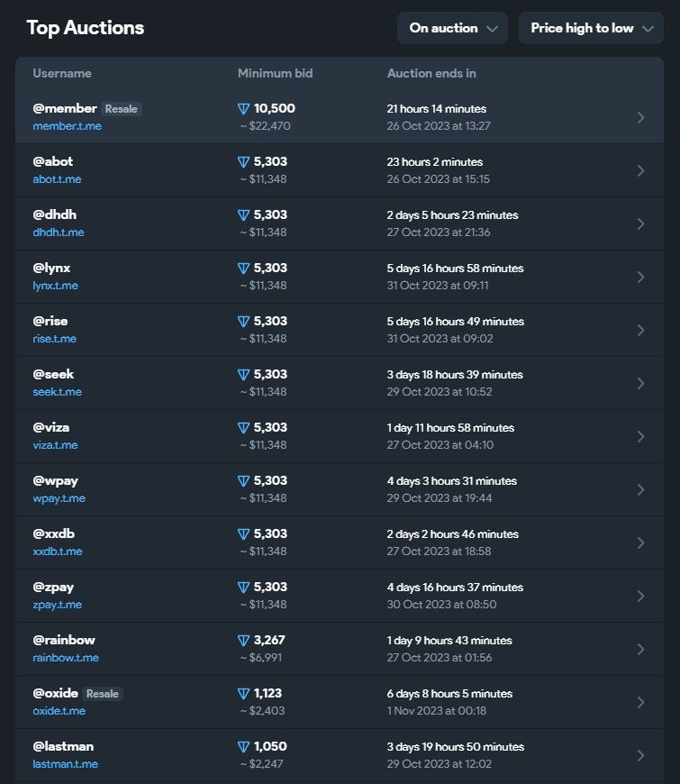Click the chevron arrow on the @abot row
The width and height of the screenshot is (680, 784).
[640, 170]
